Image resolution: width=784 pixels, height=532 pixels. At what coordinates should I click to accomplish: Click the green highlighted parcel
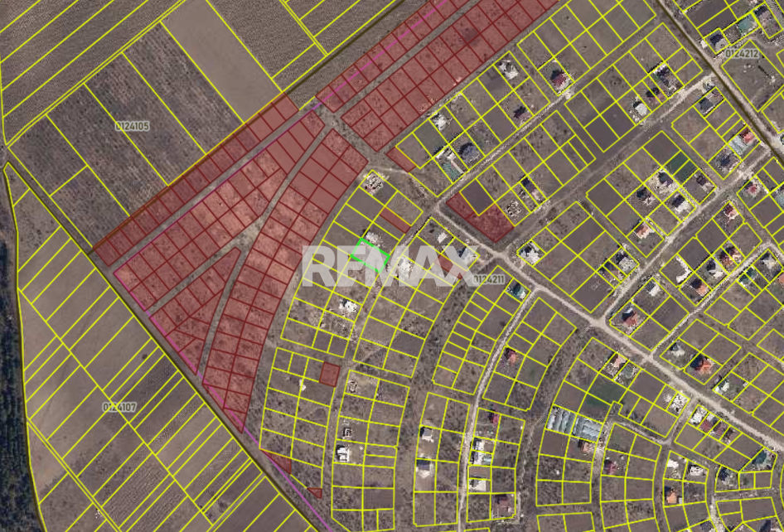coord(370,254)
